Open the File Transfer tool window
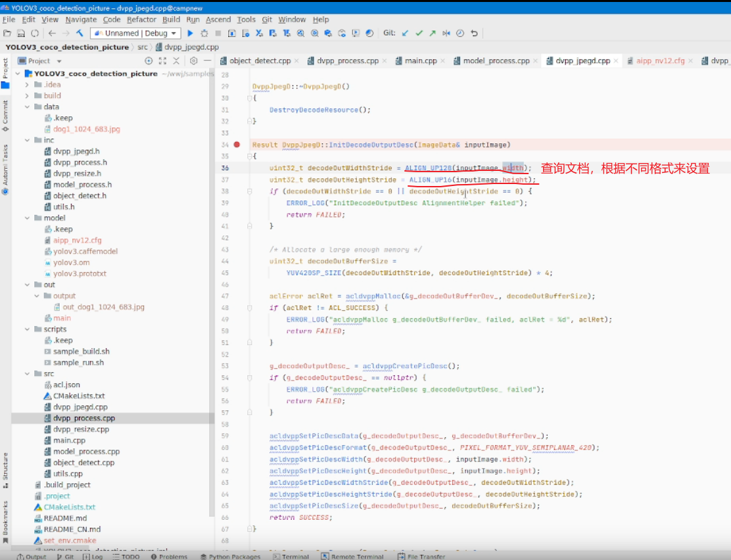This screenshot has height=560, width=731. 421,556
